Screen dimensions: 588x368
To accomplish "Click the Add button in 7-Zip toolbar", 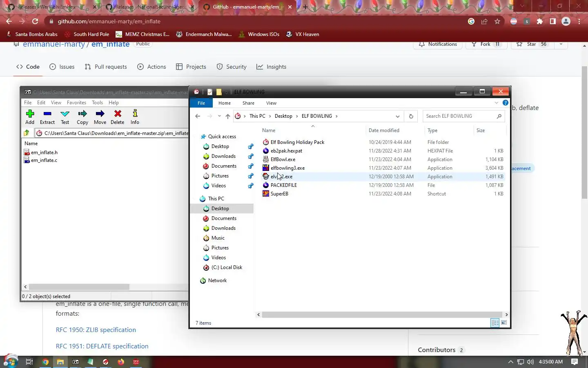I will pos(30,117).
